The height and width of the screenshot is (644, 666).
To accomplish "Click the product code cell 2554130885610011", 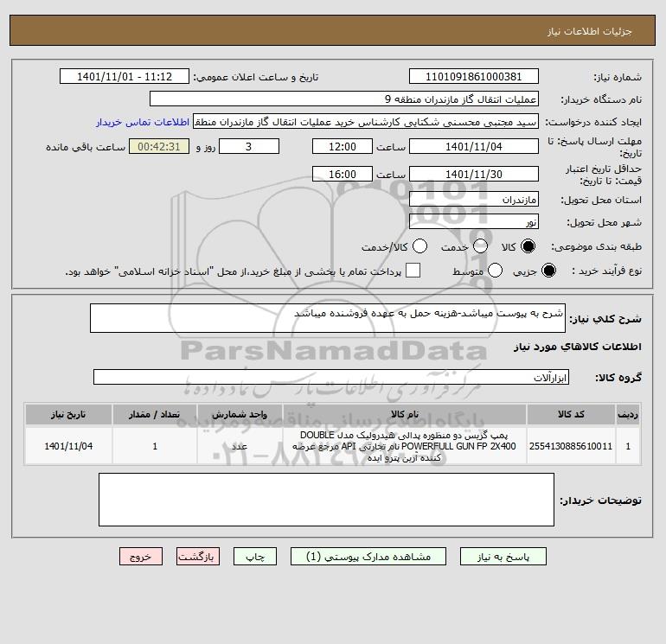I will (x=571, y=446).
